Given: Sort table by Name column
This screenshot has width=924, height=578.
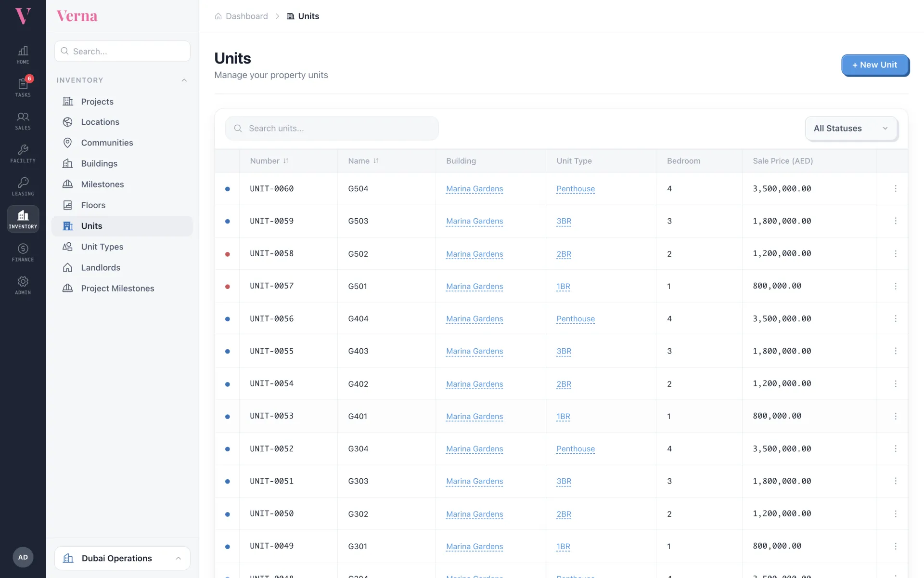Looking at the screenshot, I should coord(363,161).
